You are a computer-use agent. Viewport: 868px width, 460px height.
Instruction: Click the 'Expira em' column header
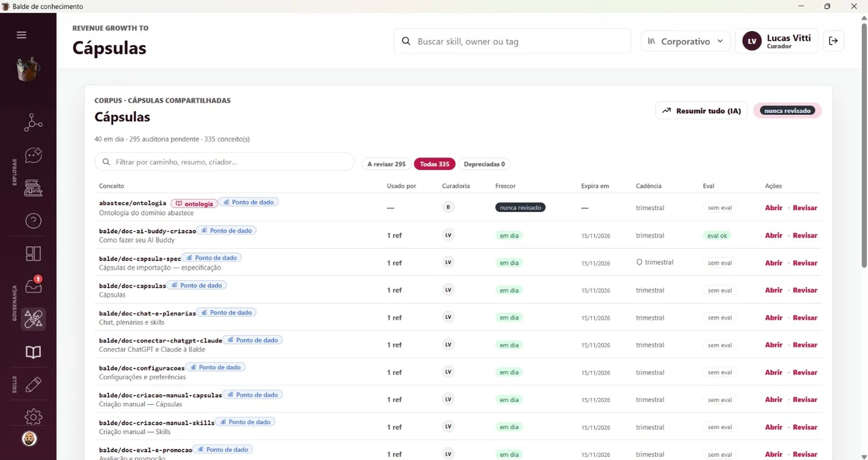(x=595, y=186)
